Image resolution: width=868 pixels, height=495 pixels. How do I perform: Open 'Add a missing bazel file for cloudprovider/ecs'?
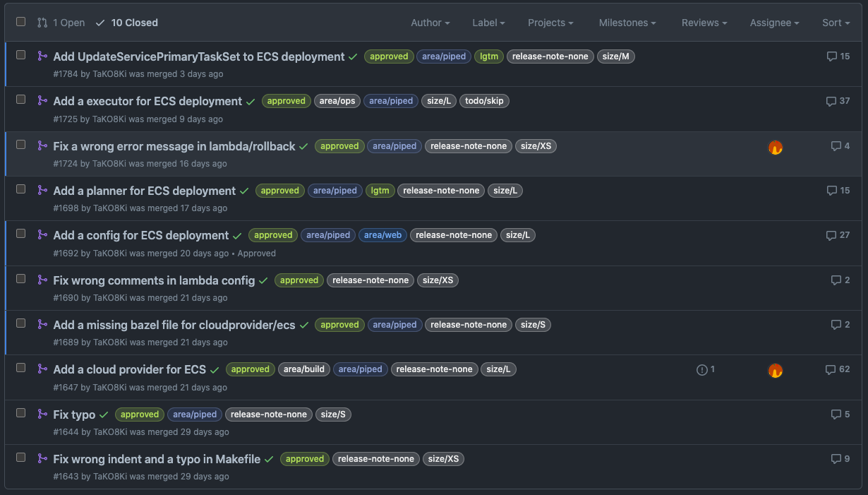(x=174, y=325)
